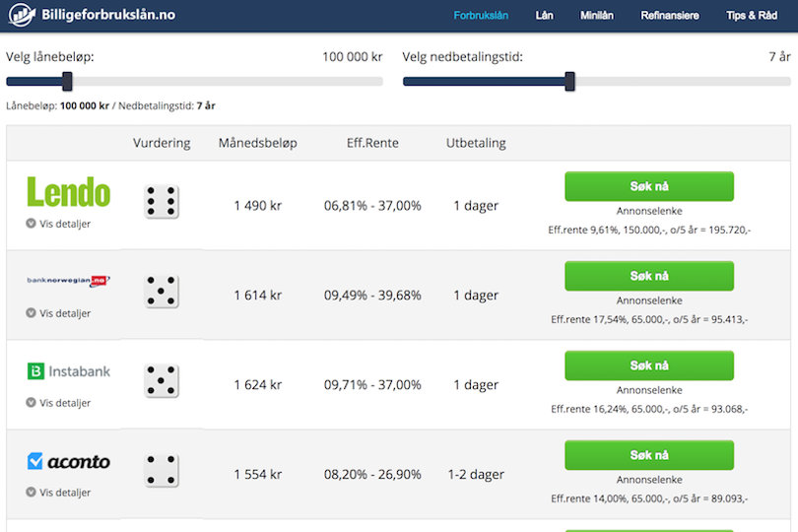Click the aconto logo

tap(68, 461)
